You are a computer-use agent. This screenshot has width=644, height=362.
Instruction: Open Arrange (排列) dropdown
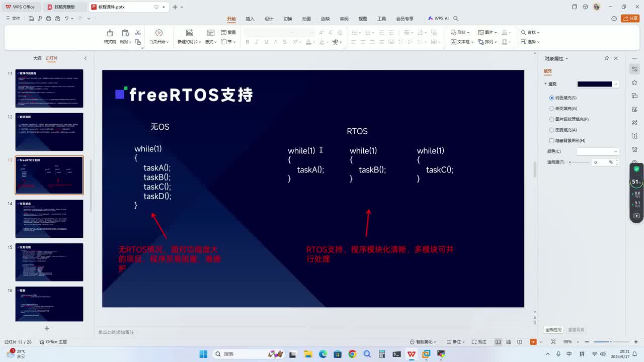pos(487,42)
